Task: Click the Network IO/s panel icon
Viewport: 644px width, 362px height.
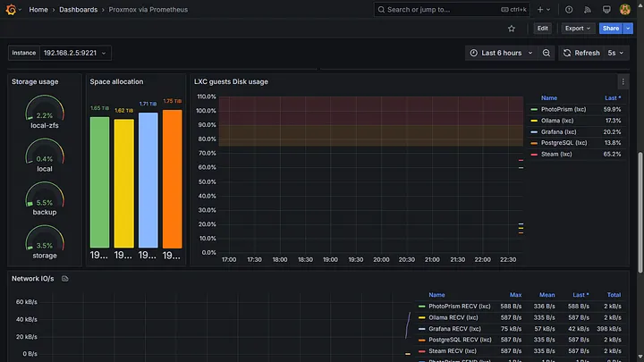Action: pos(65,279)
